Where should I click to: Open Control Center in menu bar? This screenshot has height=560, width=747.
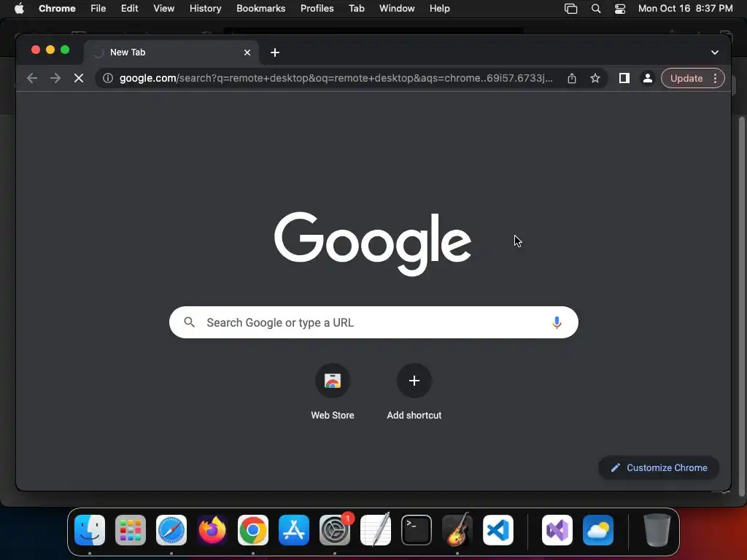620,8
